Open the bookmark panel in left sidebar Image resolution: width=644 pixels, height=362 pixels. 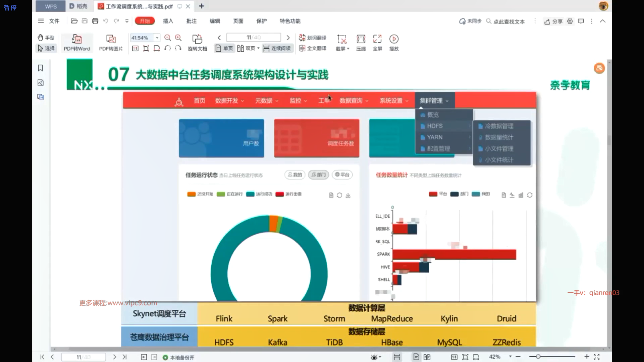[x=41, y=68]
